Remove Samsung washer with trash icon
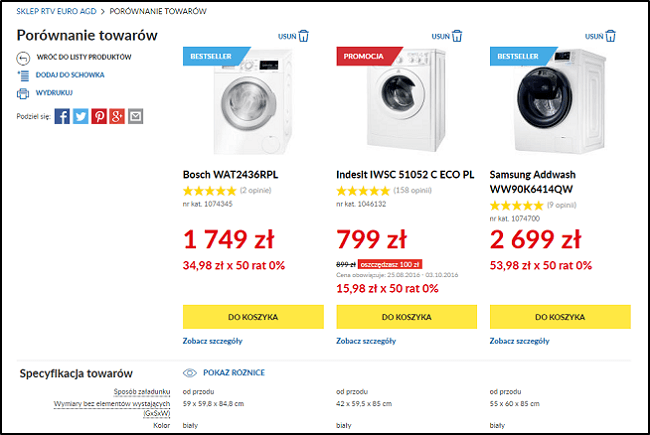 [x=611, y=36]
